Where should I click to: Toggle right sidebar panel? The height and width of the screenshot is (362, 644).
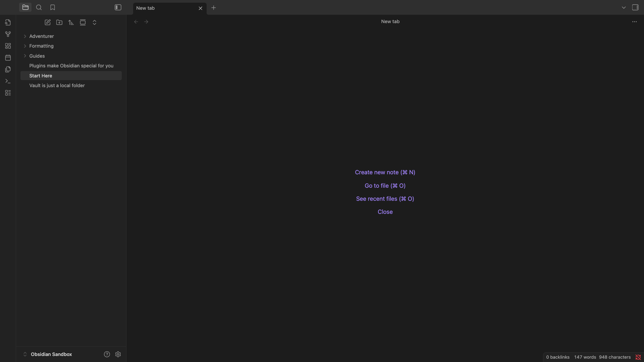635,7
